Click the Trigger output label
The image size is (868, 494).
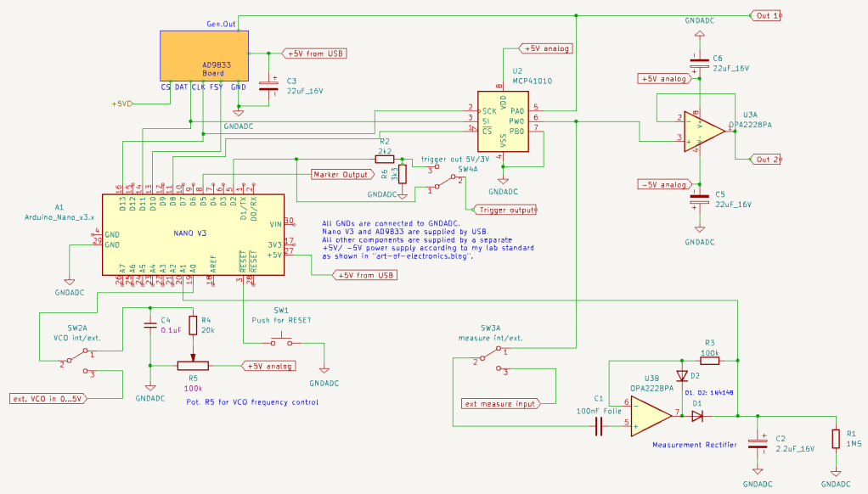coord(506,210)
